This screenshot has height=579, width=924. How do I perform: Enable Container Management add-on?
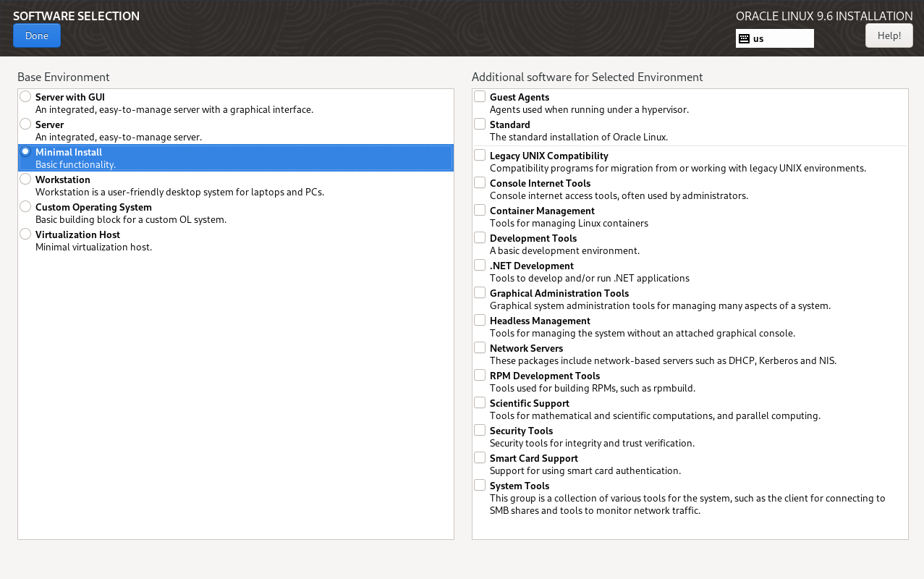[480, 211]
